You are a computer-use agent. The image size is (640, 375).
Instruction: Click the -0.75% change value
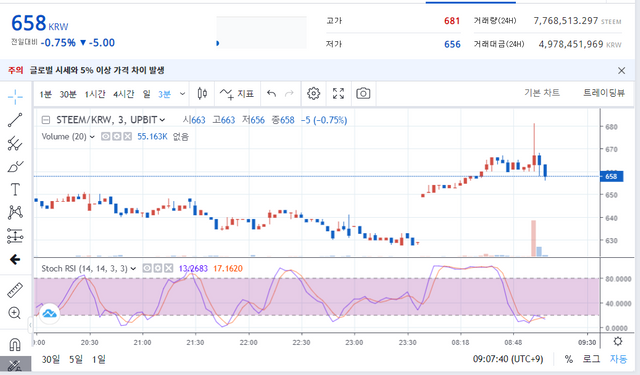(58, 42)
